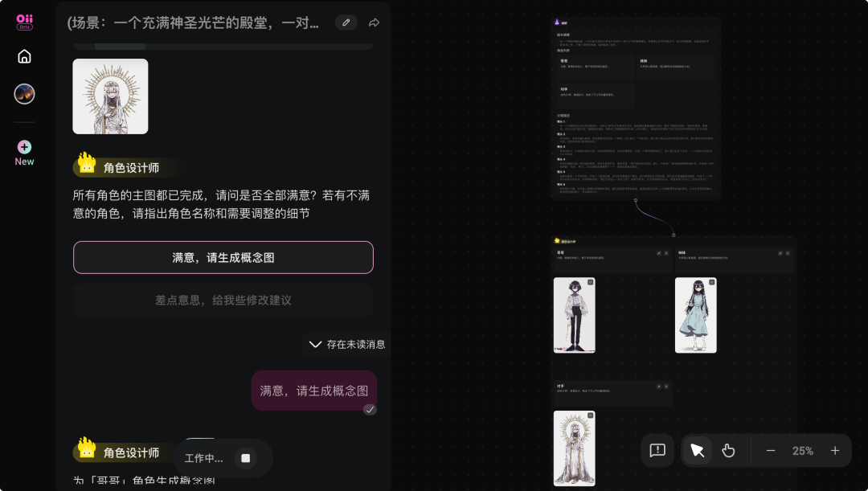Click edit pencil on the 哥哥 character card
The width and height of the screenshot is (868, 491).
tap(658, 253)
